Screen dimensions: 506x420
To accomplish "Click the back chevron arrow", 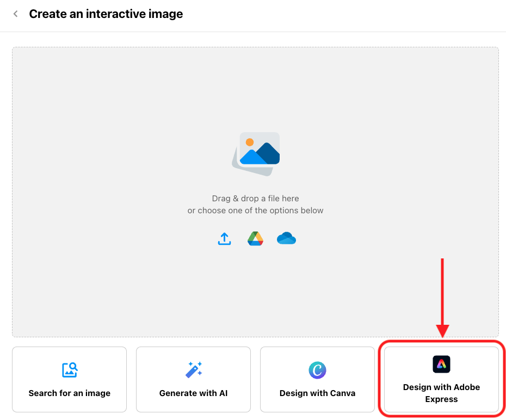I will [x=15, y=14].
